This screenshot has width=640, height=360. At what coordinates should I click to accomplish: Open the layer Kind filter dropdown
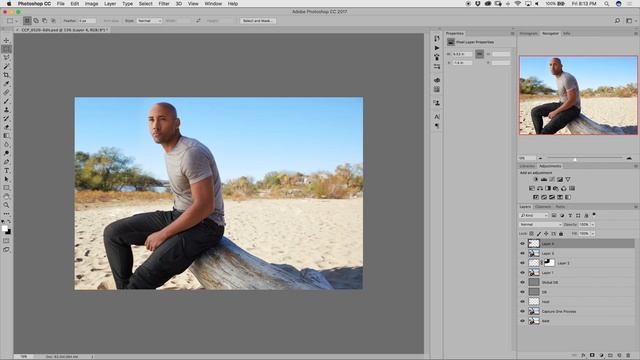[x=534, y=215]
